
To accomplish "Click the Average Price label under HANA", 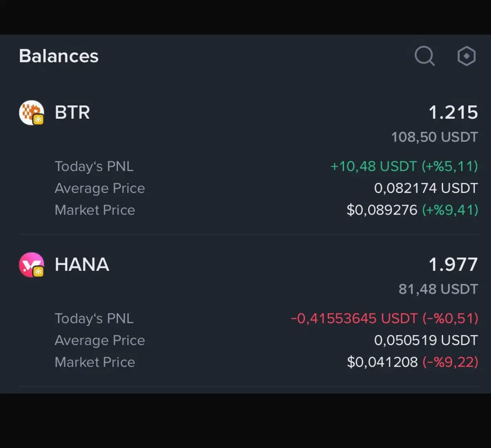I will (x=100, y=340).
